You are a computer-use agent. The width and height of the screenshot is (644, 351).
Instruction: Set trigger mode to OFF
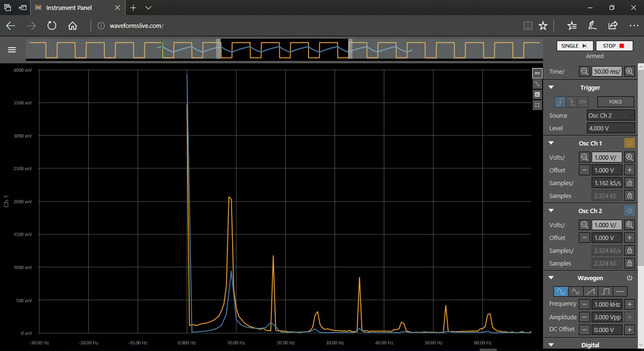pos(583,102)
